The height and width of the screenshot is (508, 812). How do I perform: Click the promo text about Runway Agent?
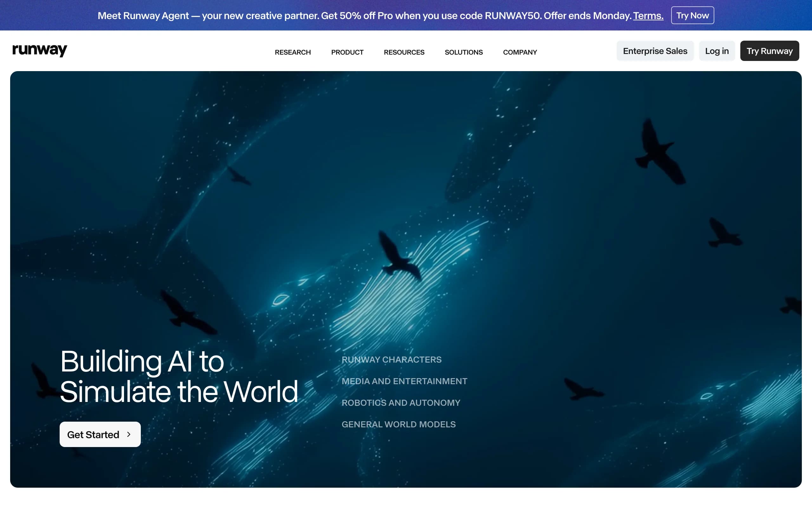point(365,16)
